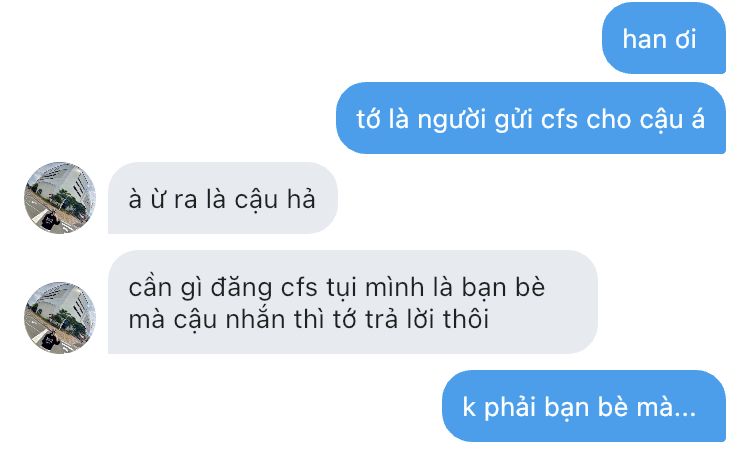Select the 'han ơi' blue message bubble
This screenshot has width=750, height=449.
[x=664, y=38]
